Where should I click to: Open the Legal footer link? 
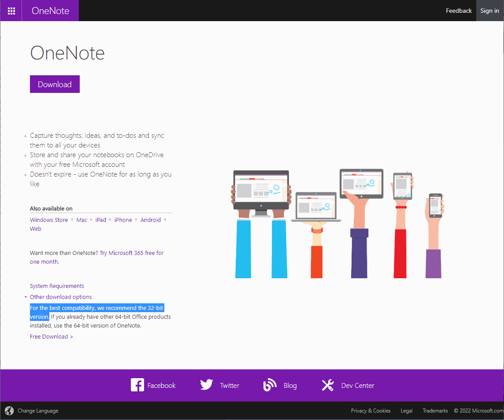click(406, 411)
